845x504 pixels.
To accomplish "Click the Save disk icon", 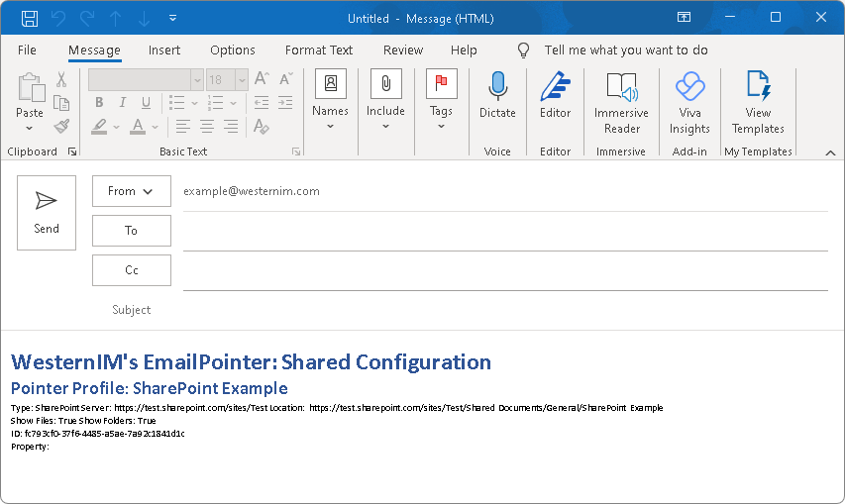I will click(30, 18).
